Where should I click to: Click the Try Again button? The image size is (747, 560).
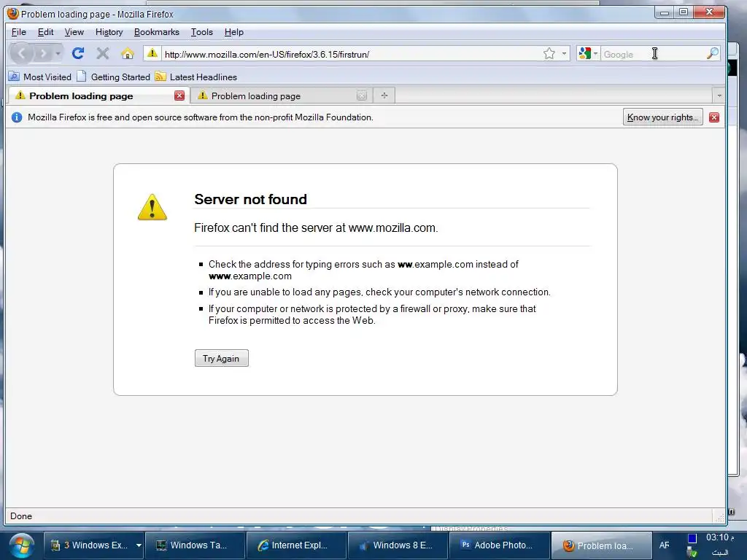(x=221, y=358)
